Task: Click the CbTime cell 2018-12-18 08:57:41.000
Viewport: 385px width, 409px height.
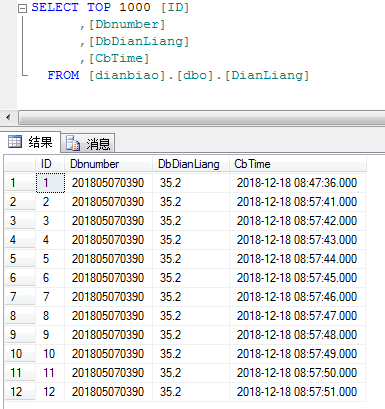Action: 298,202
